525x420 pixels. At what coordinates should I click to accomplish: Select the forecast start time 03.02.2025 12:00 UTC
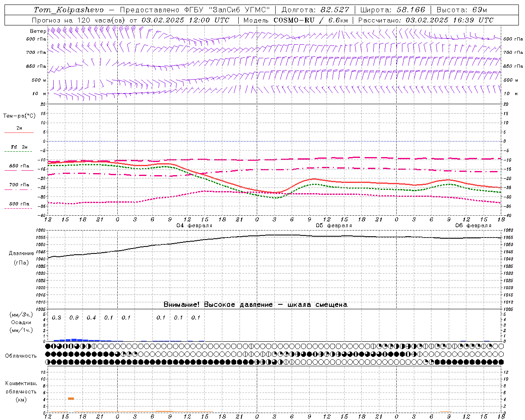[185, 20]
